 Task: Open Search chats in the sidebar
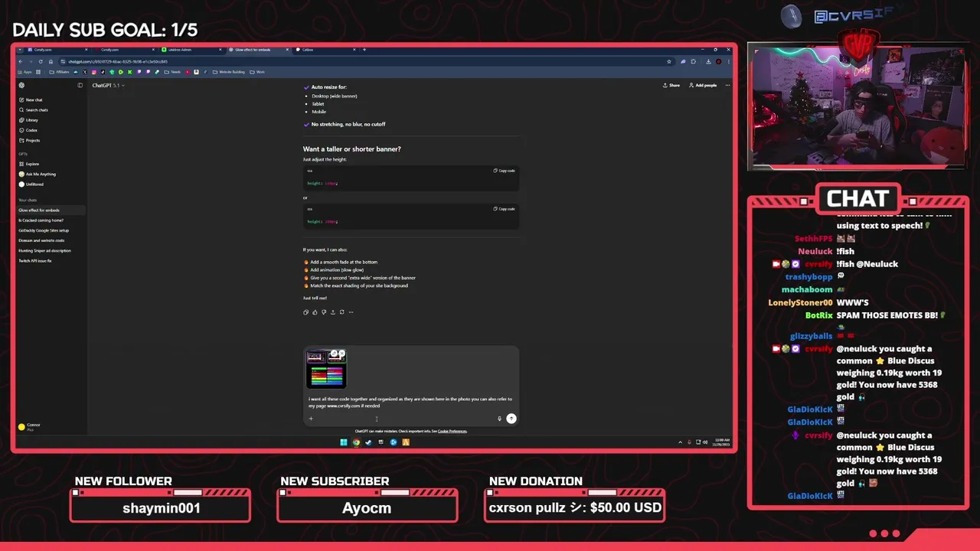(x=33, y=109)
